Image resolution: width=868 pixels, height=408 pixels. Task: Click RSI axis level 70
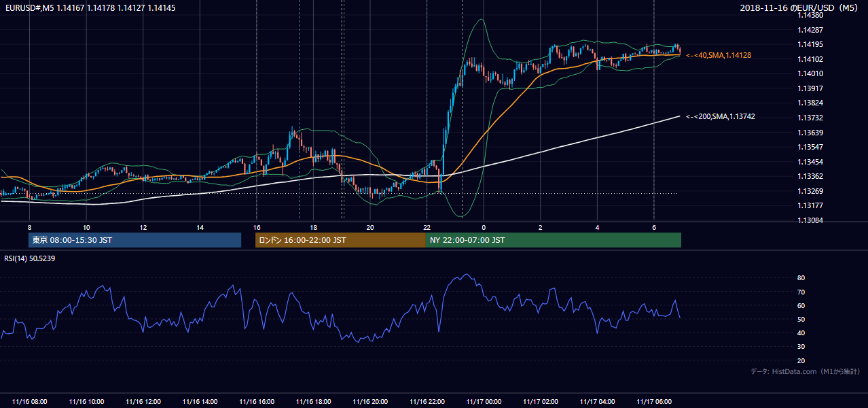801,292
